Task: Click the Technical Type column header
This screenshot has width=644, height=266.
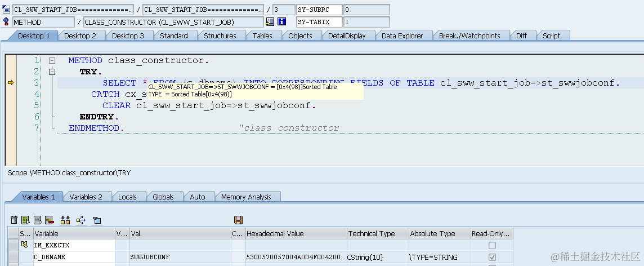Action: point(378,233)
